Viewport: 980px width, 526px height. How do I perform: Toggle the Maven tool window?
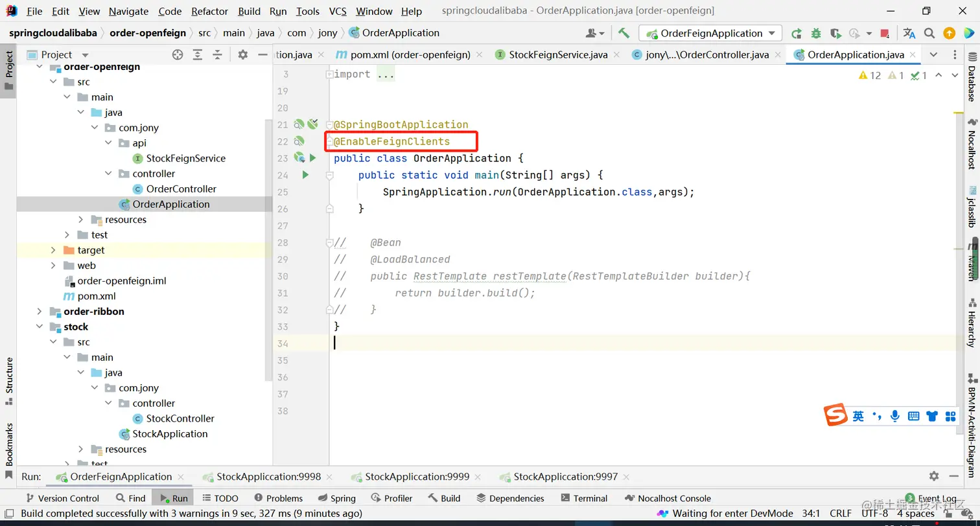pos(972,260)
